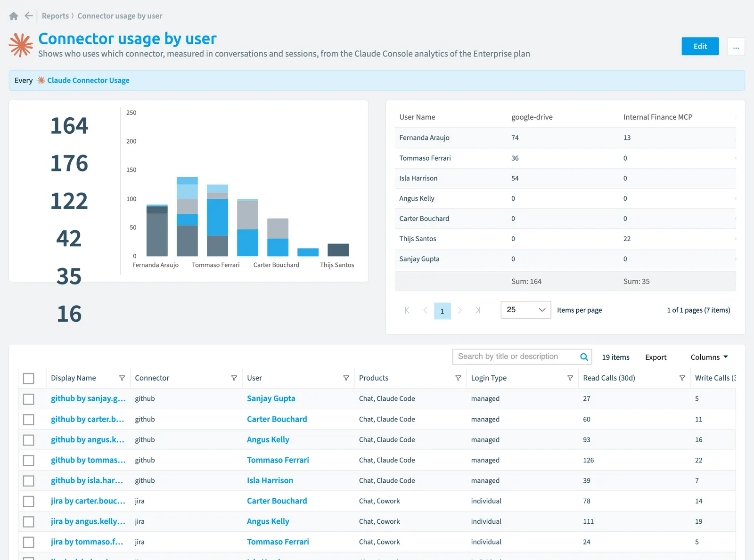Screen dimensions: 754x560
Task: Click the search magnifier icon
Action: (x=584, y=357)
